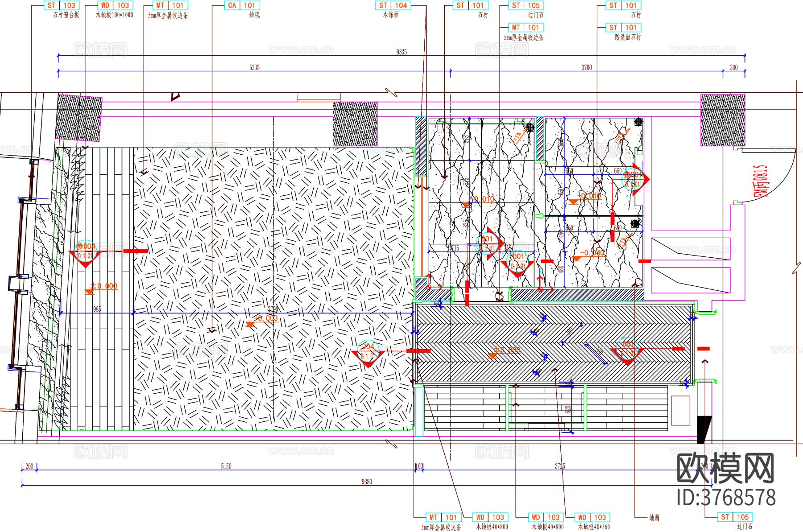Click the 地漏 floor drain label
The image size is (803, 532).
[x=654, y=518]
